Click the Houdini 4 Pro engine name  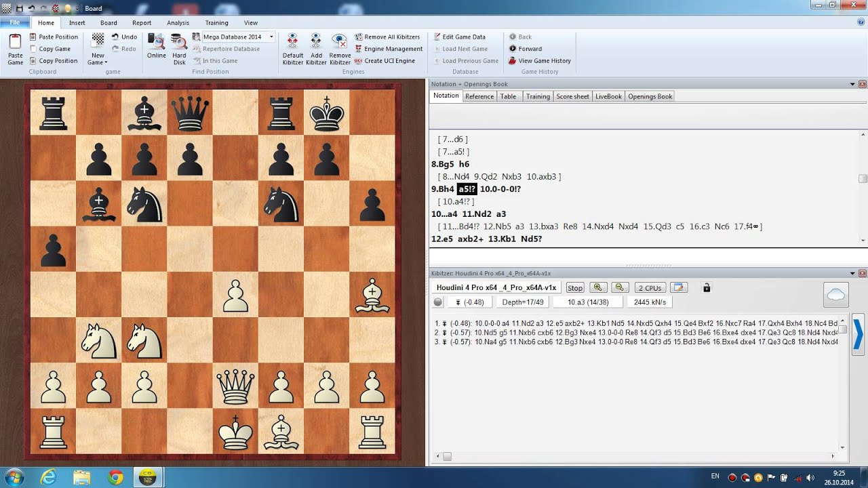pyautogui.click(x=496, y=288)
